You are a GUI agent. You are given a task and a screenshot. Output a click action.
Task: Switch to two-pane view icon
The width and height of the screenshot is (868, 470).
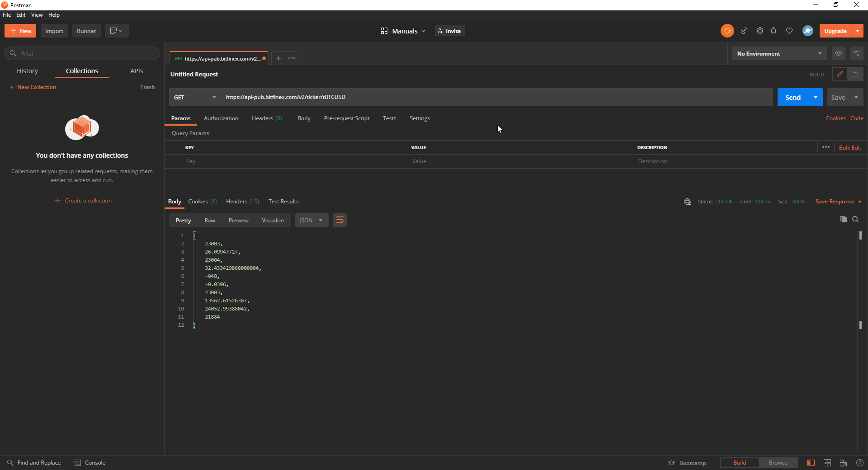coord(827,463)
